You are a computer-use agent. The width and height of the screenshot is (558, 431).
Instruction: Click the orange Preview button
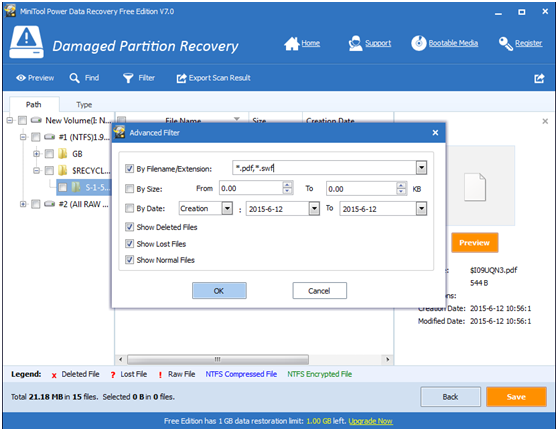(x=474, y=243)
